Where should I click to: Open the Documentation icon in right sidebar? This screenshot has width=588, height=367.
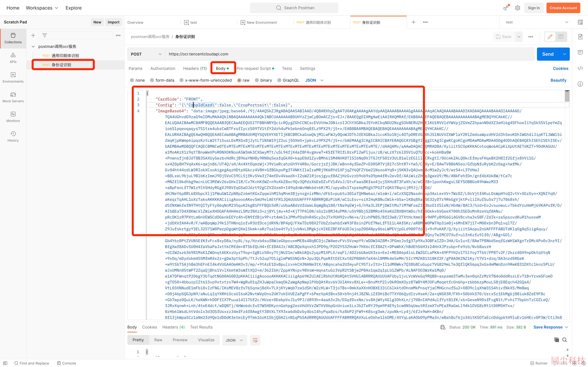[x=580, y=37]
